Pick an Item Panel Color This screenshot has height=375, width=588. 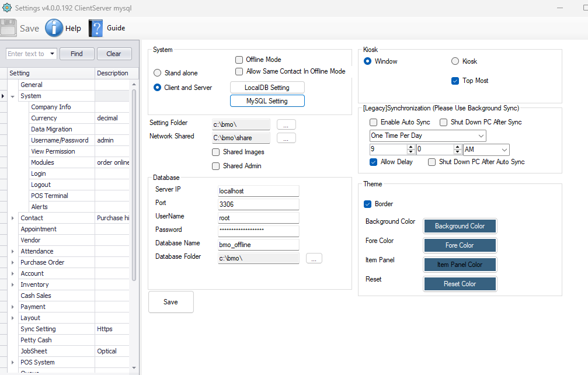click(460, 265)
